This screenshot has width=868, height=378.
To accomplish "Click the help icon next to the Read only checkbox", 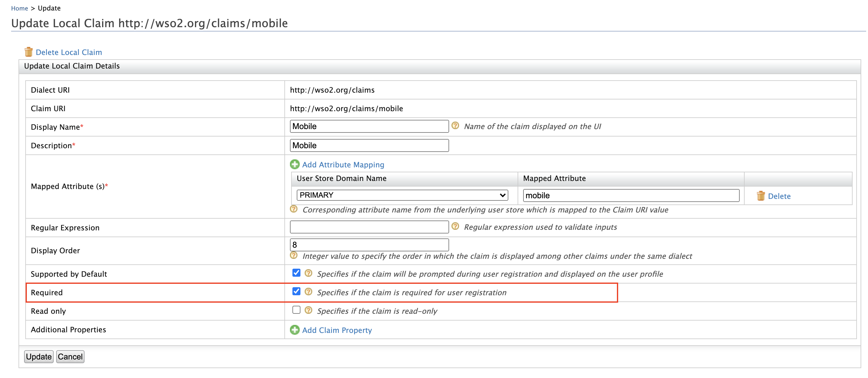I will 308,310.
